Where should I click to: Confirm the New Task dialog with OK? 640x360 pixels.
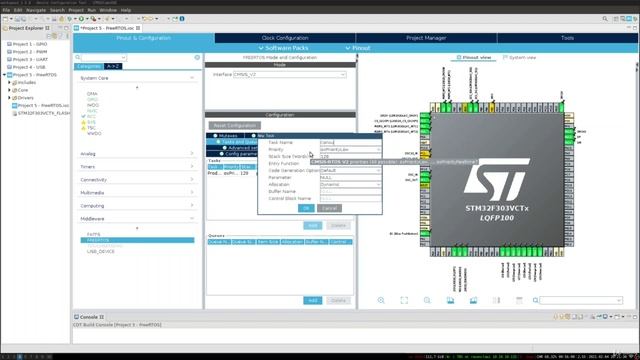tap(306, 208)
